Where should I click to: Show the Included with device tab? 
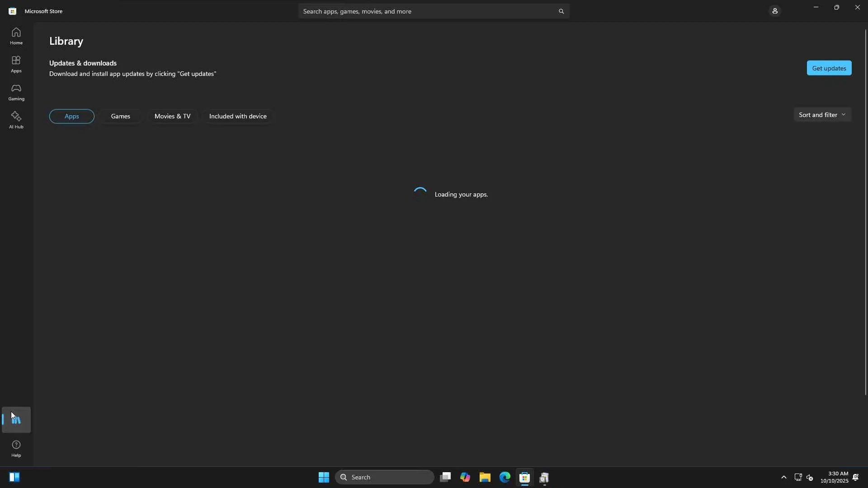point(238,116)
